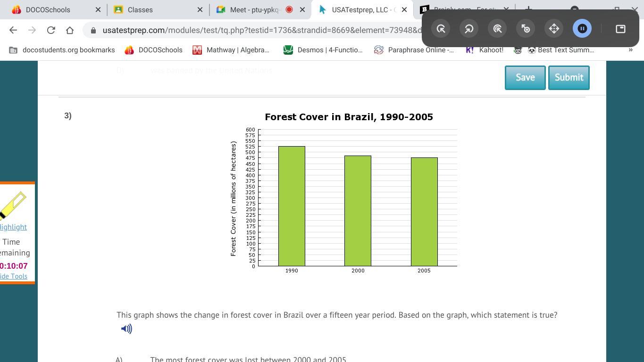Viewport: 644px width, 362px height.
Task: Submit the test answers
Action: point(569,77)
